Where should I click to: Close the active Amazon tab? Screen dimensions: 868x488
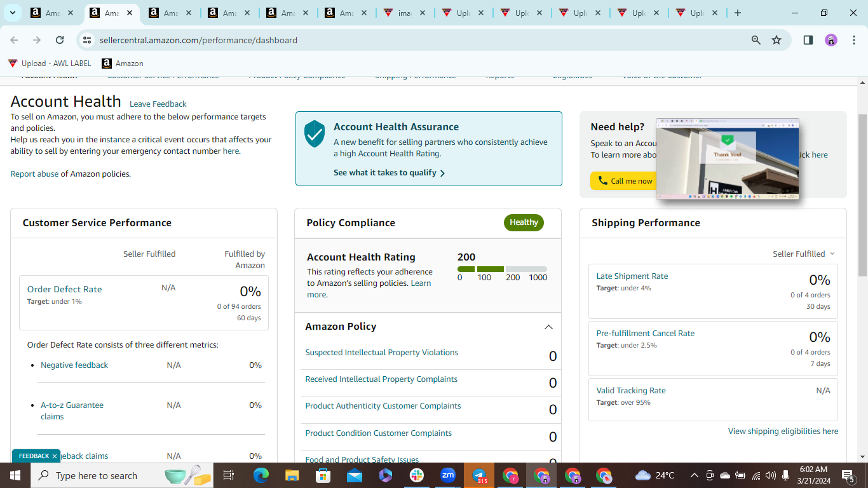tap(129, 13)
